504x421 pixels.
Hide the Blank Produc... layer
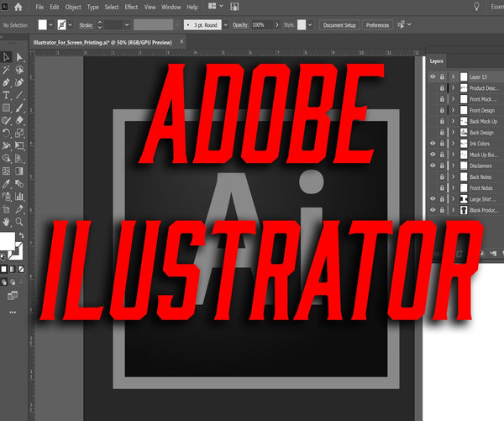tap(433, 210)
